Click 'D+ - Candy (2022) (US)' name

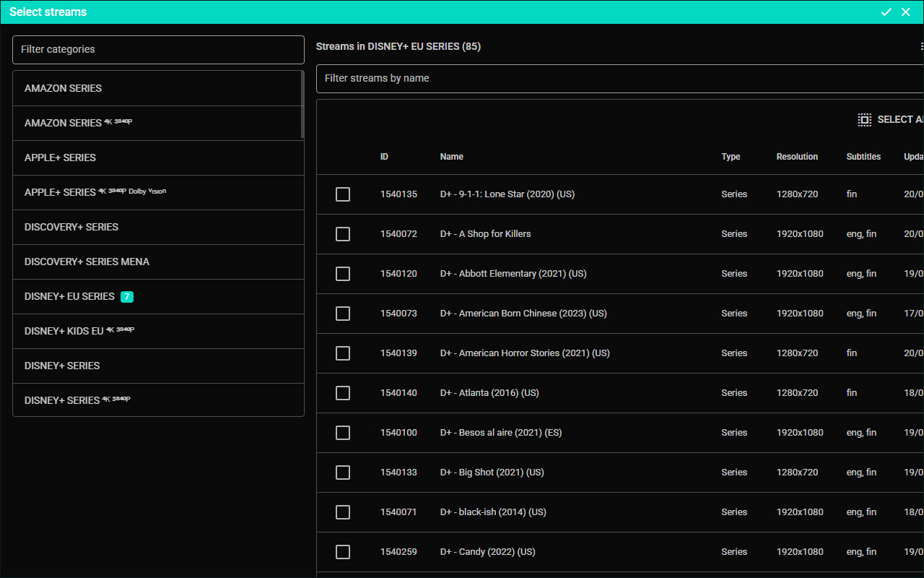point(487,552)
